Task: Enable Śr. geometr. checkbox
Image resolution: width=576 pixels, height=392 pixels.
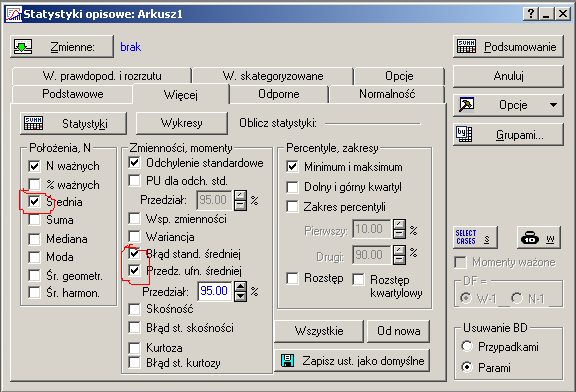Action: click(34, 275)
